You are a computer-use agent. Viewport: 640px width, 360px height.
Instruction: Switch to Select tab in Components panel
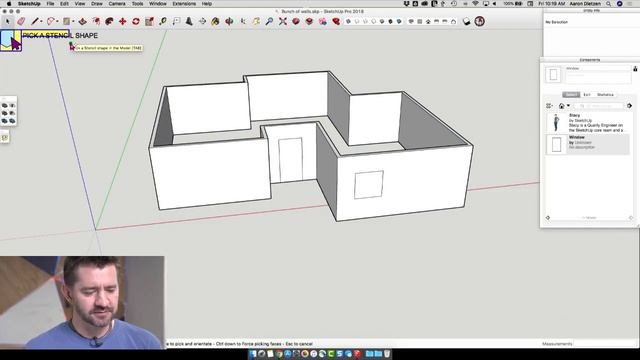pyautogui.click(x=571, y=95)
